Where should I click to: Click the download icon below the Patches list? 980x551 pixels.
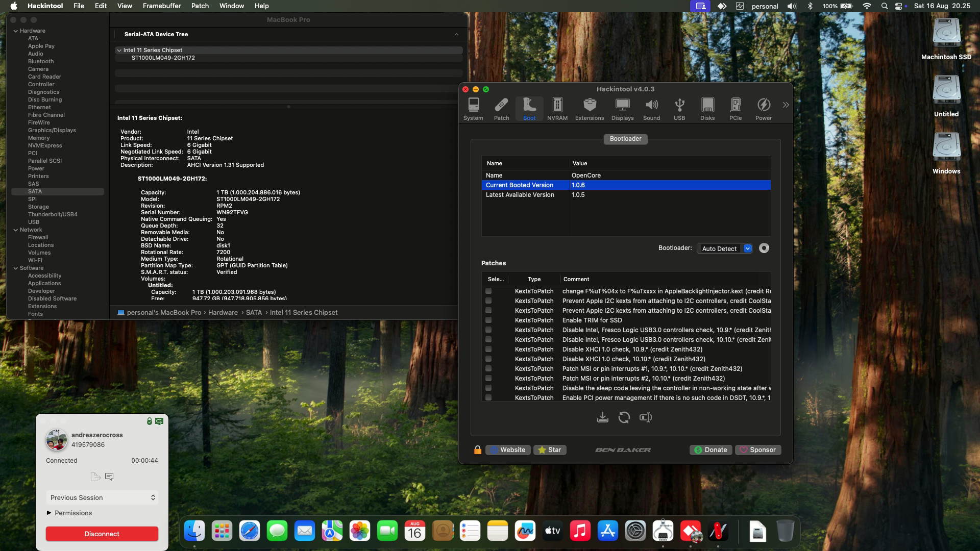602,417
